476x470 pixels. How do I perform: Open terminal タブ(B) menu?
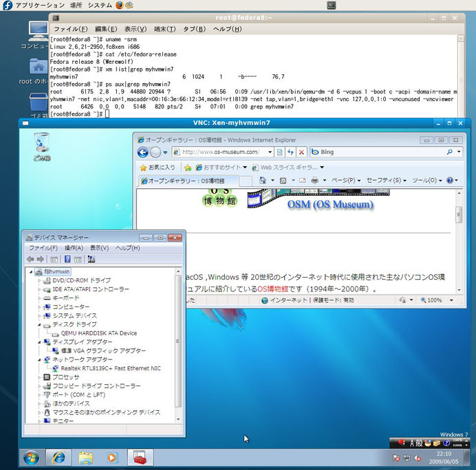point(194,29)
